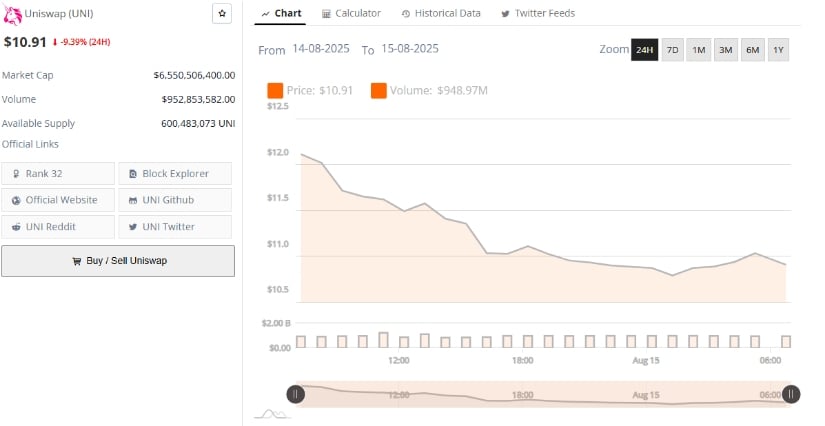Switch zoom to 1M
The height and width of the screenshot is (426, 825).
click(699, 50)
